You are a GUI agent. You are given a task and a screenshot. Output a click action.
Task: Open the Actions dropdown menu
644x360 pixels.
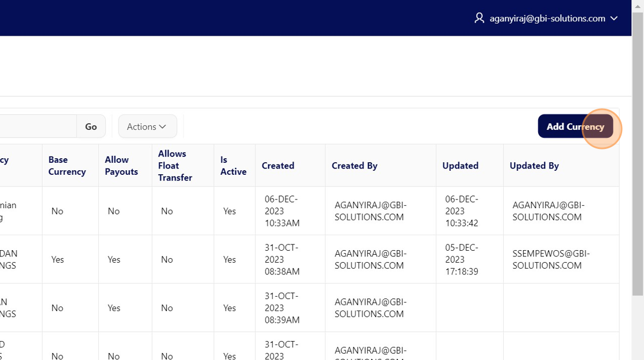pos(147,127)
